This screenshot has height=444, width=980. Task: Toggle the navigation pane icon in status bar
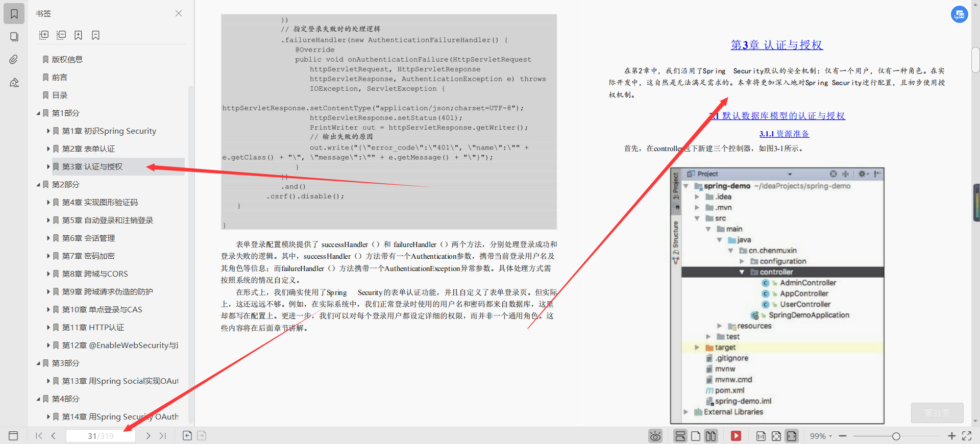pos(13,436)
